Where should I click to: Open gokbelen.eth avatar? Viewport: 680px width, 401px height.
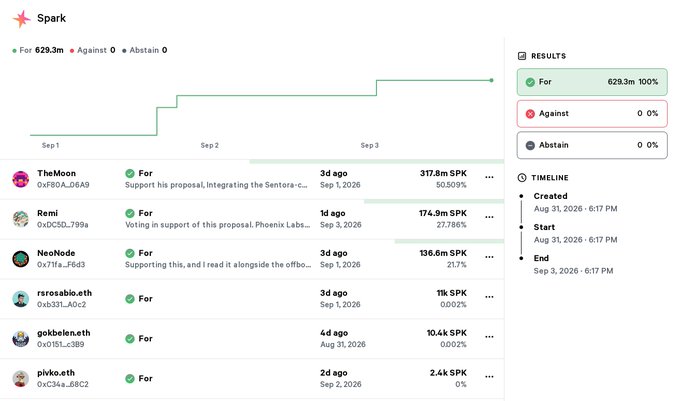pos(21,339)
